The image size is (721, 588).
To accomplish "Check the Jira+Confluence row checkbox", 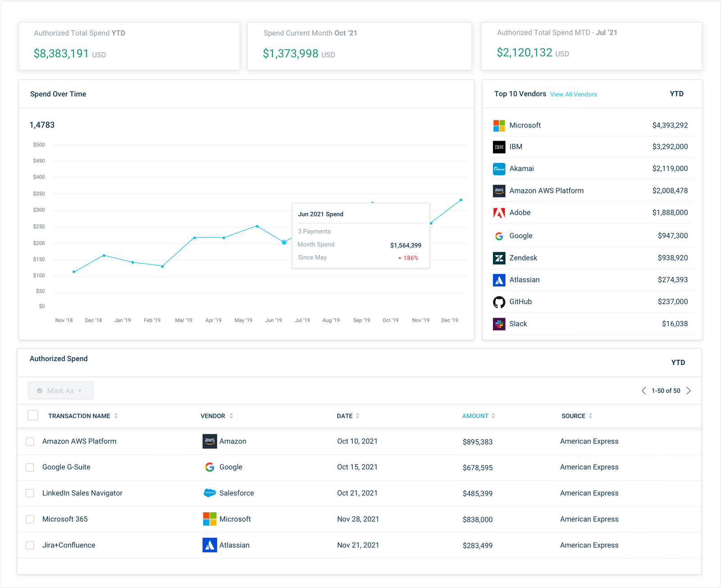I will pos(30,545).
